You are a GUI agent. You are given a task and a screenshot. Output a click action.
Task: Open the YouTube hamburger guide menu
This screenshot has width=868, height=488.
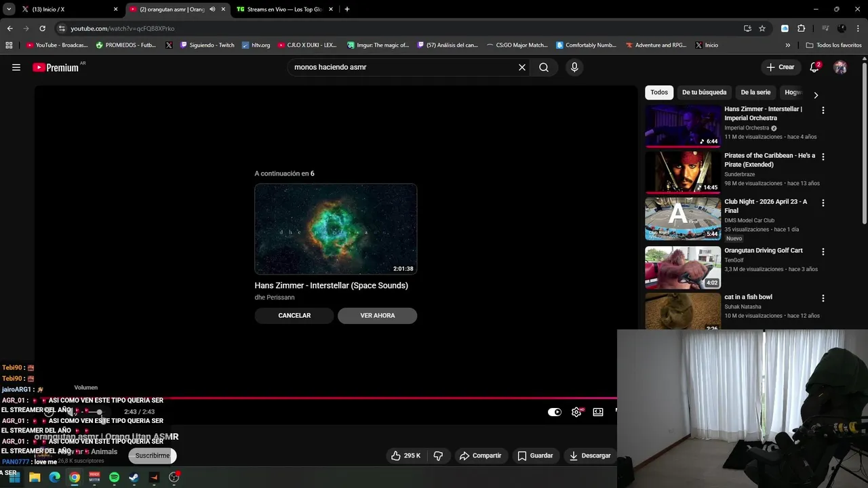point(16,67)
